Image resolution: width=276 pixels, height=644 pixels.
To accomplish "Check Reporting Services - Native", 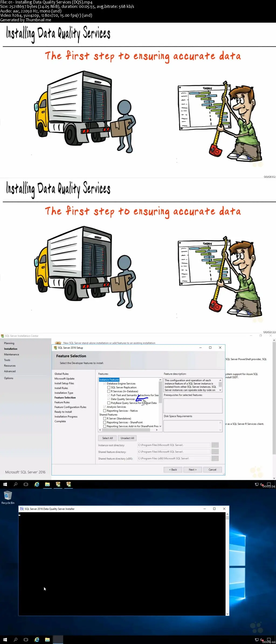I will (x=105, y=411).
